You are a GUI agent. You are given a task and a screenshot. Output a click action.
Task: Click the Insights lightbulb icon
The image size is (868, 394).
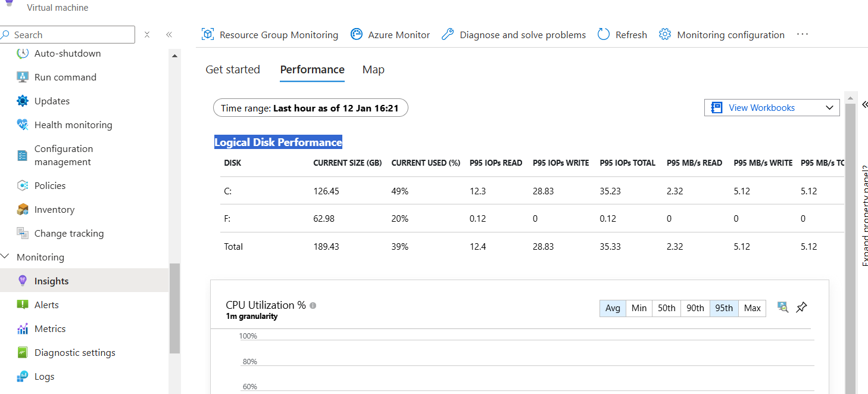(x=23, y=281)
